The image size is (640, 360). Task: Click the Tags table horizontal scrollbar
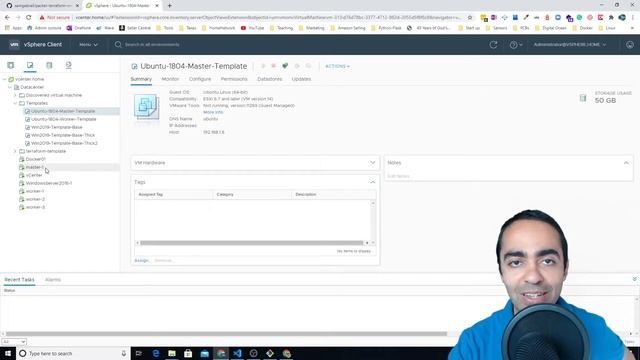click(251, 243)
